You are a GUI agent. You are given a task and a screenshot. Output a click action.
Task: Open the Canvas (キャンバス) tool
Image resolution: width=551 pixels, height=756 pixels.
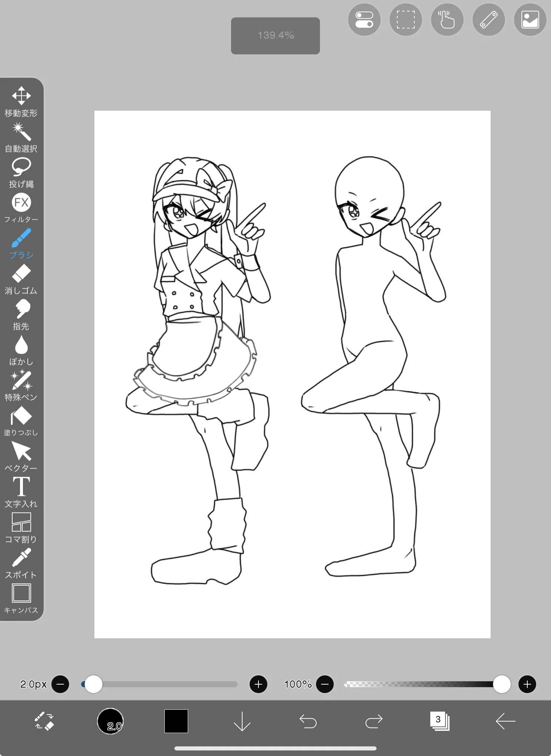(21, 599)
